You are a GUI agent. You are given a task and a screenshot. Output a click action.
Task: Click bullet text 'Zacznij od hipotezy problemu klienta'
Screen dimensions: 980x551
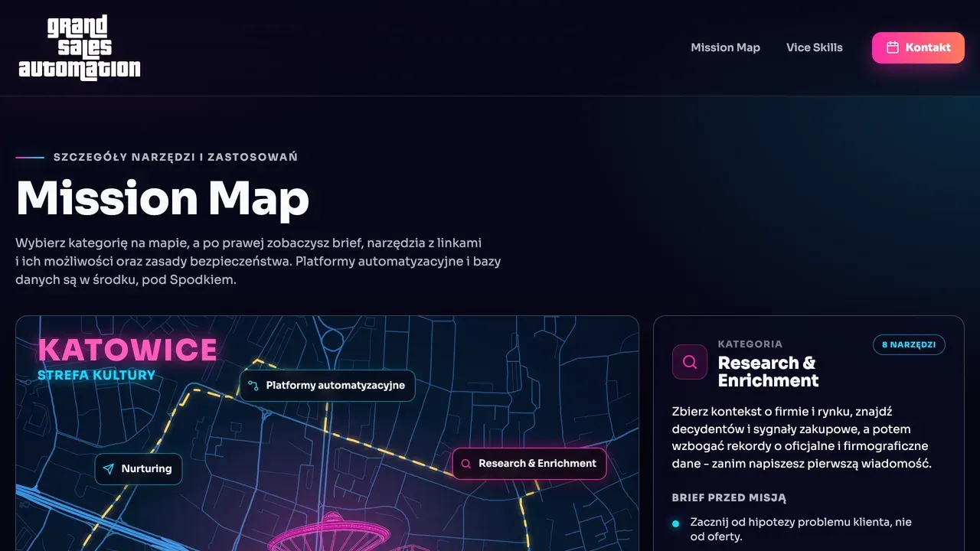click(801, 530)
